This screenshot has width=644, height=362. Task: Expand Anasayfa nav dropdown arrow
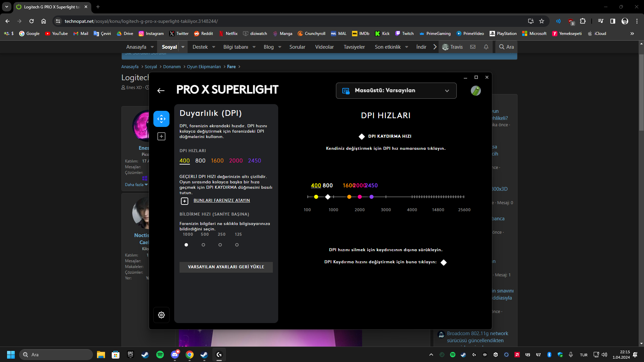coord(152,47)
